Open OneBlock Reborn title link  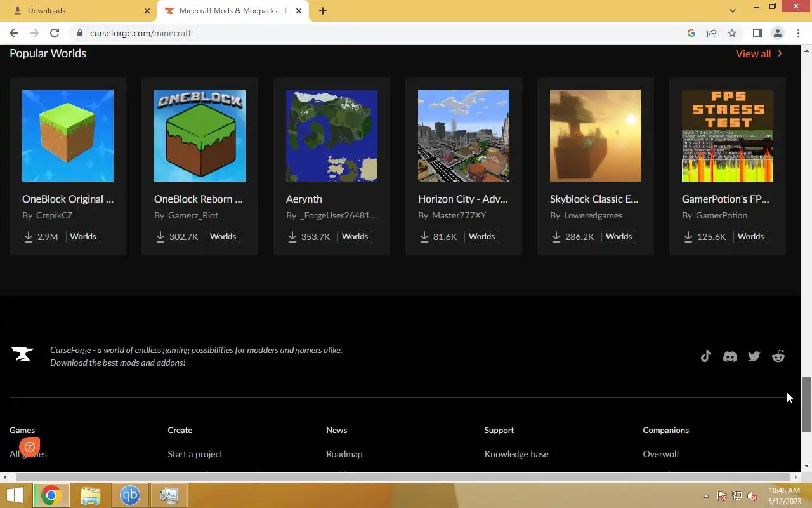(199, 199)
